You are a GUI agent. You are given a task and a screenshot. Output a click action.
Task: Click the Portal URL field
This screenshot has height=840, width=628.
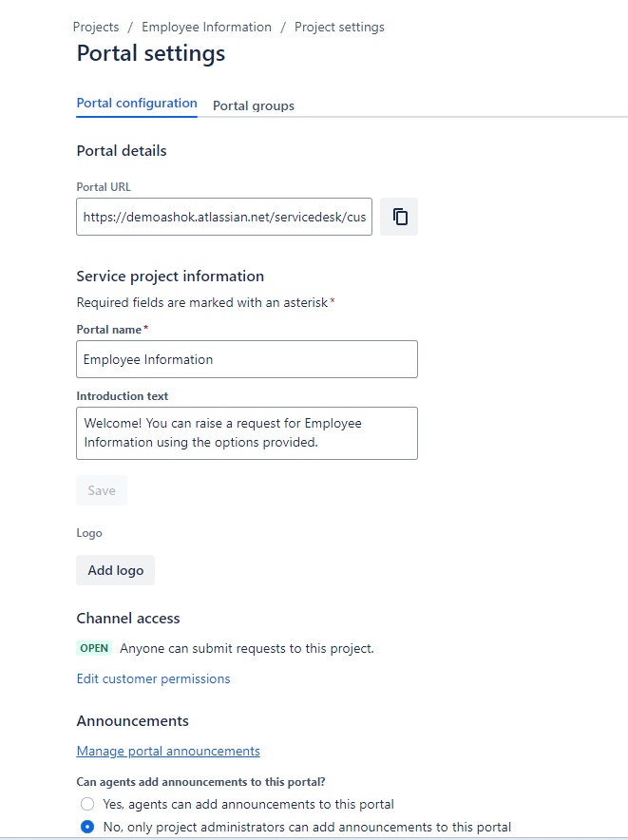223,217
